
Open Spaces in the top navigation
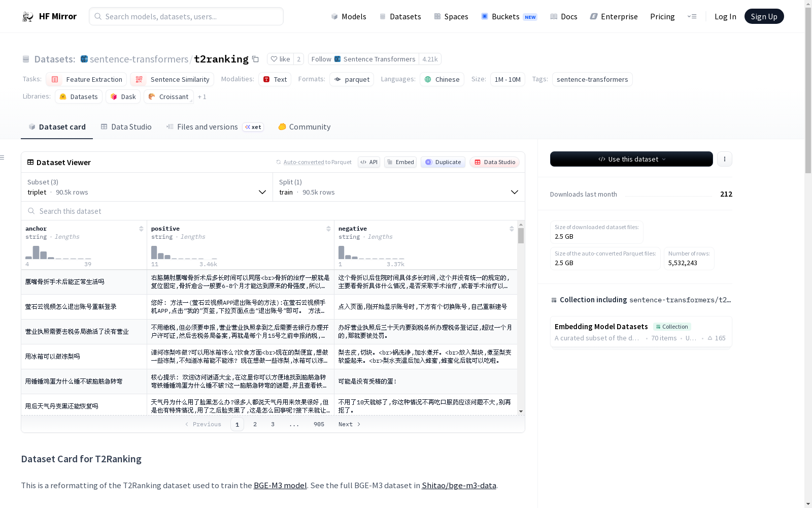click(x=451, y=16)
